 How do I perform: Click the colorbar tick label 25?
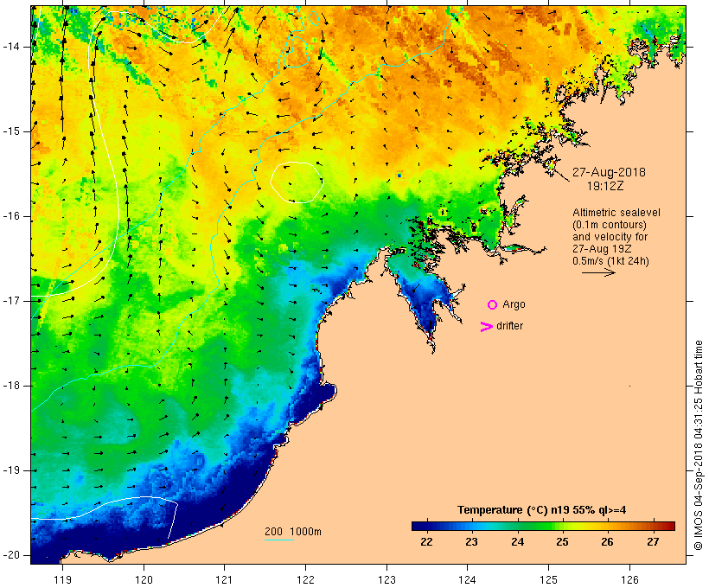click(x=562, y=542)
